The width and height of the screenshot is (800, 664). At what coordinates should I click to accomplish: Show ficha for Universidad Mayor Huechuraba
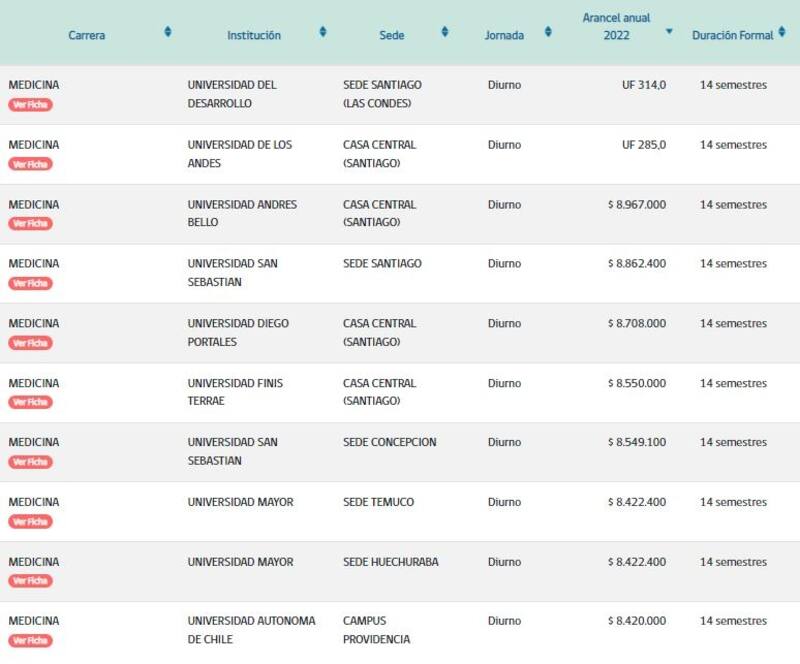coord(30,581)
